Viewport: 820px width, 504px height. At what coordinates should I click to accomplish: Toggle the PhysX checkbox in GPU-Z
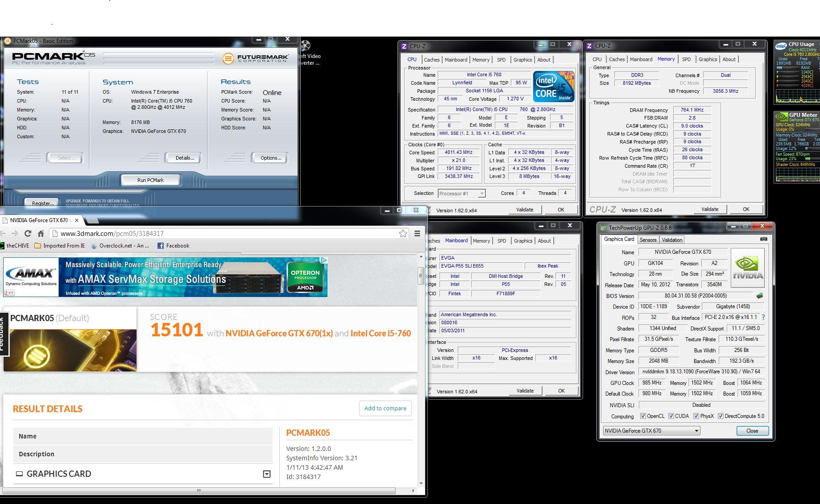(696, 416)
